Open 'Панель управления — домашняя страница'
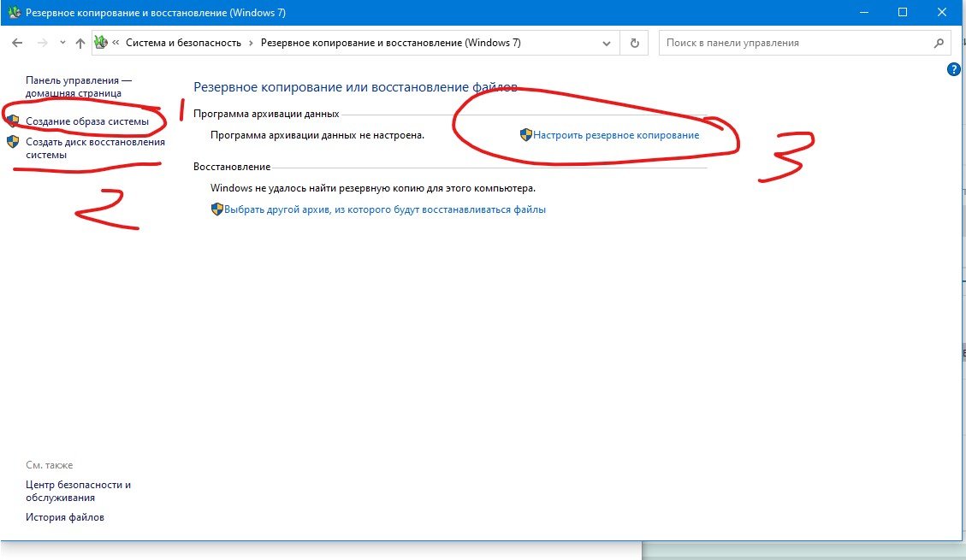The width and height of the screenshot is (966, 560). [79, 86]
